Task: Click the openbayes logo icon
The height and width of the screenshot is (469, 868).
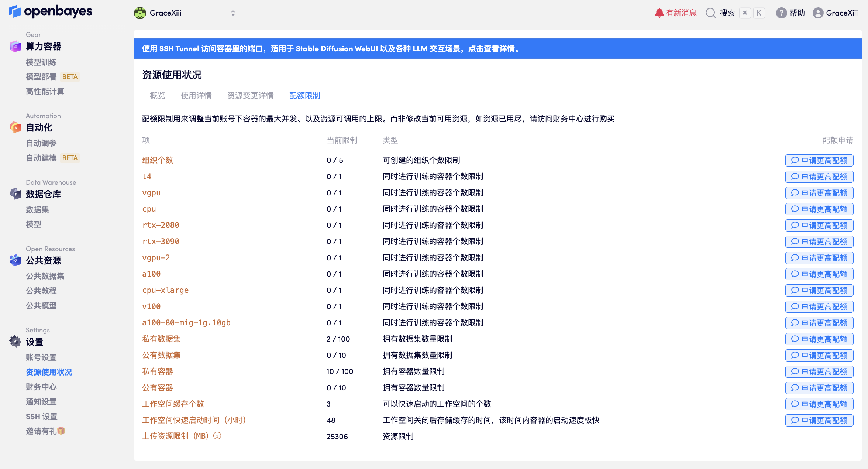Action: (x=15, y=11)
